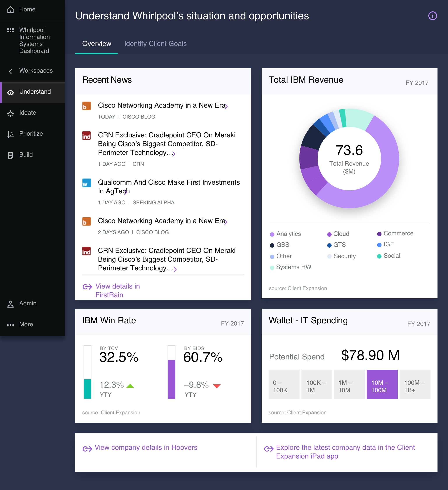Image resolution: width=448 pixels, height=490 pixels.
Task: Open chevron after Qualcomm AgTech headline
Action: pyautogui.click(x=126, y=192)
